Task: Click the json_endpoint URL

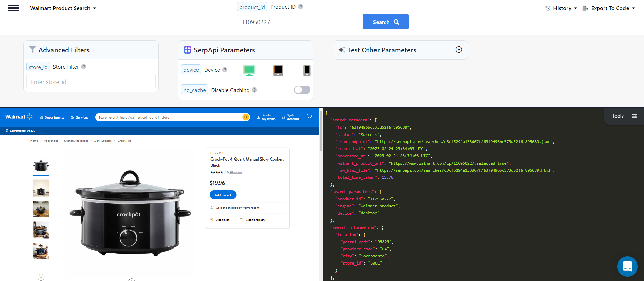Action: click(464, 142)
